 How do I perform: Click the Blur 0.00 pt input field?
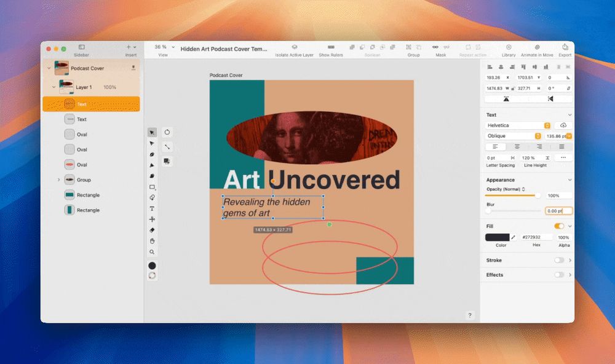coord(558,211)
